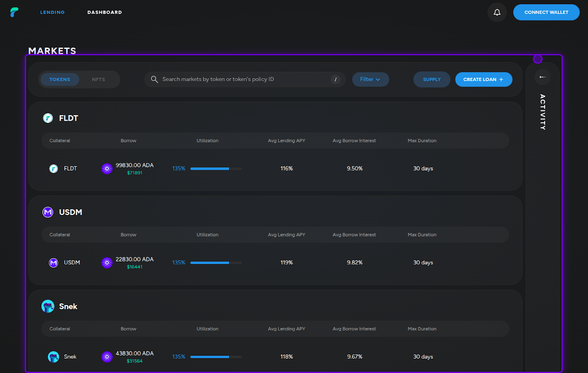Click 30 days in the Snek row
This screenshot has width=588, height=373.
click(x=423, y=357)
